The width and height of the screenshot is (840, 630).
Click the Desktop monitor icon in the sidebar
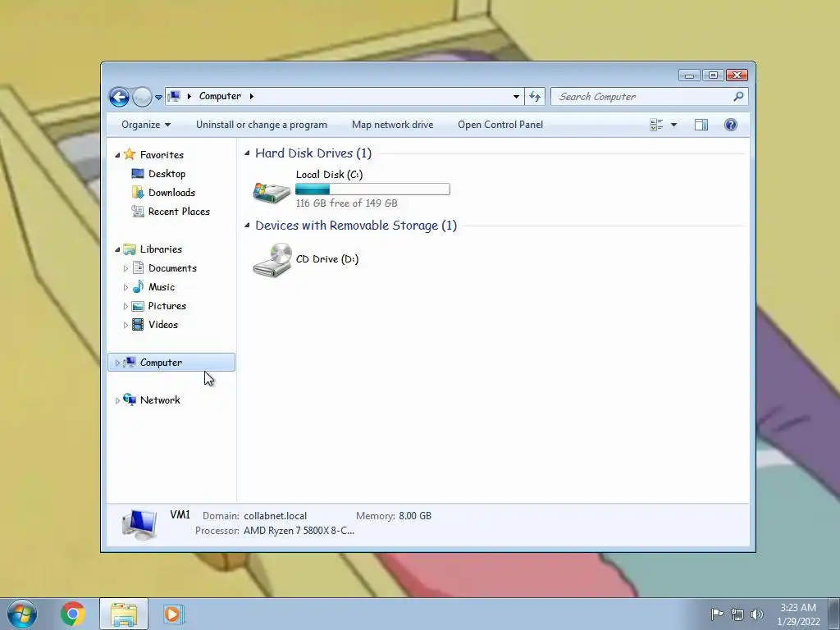tap(138, 174)
